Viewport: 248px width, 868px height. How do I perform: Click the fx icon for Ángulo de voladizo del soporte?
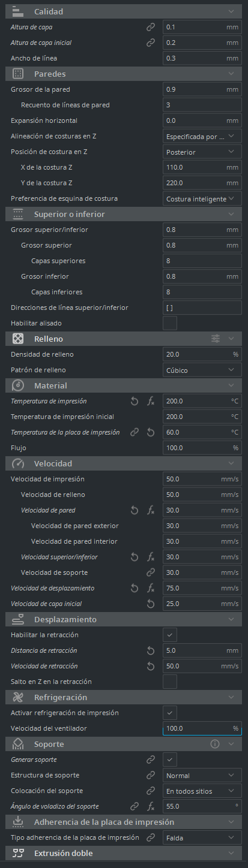click(x=151, y=806)
